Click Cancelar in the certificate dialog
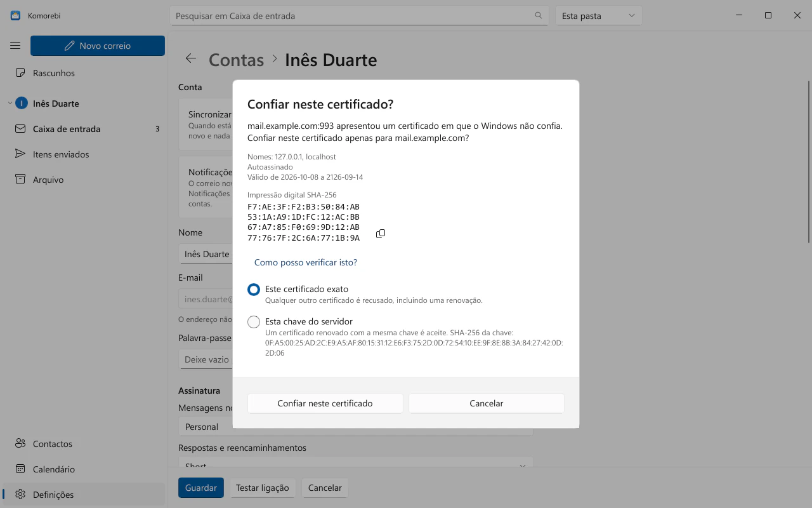The height and width of the screenshot is (508, 812). tap(487, 403)
